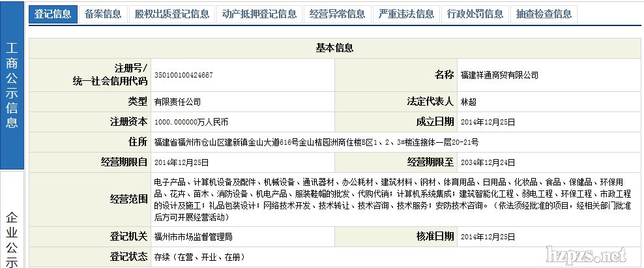Click the business end date 2034年12月24日

pyautogui.click(x=488, y=162)
